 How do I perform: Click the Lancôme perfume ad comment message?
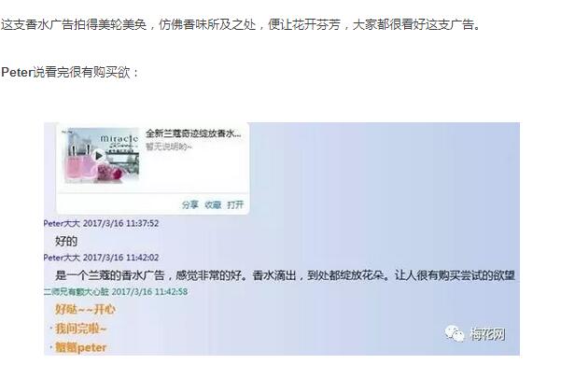click(285, 275)
